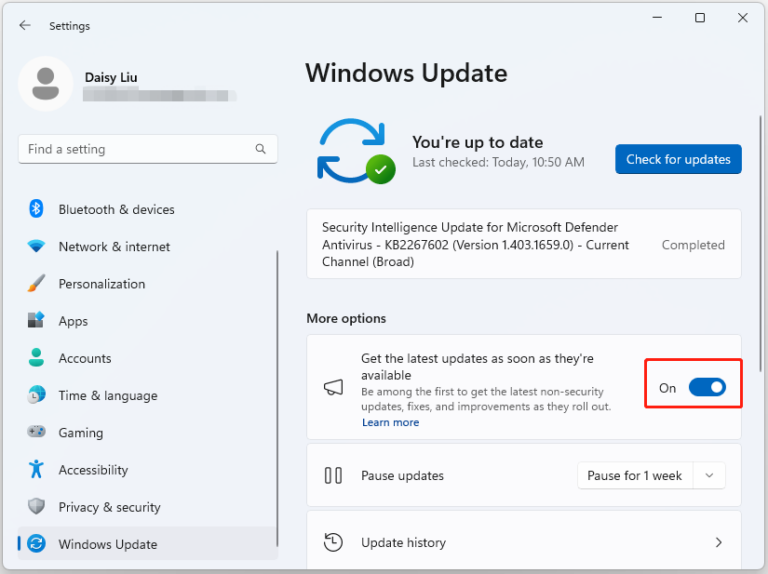Open Accessibility settings
This screenshot has height=574, width=768.
coord(147,470)
